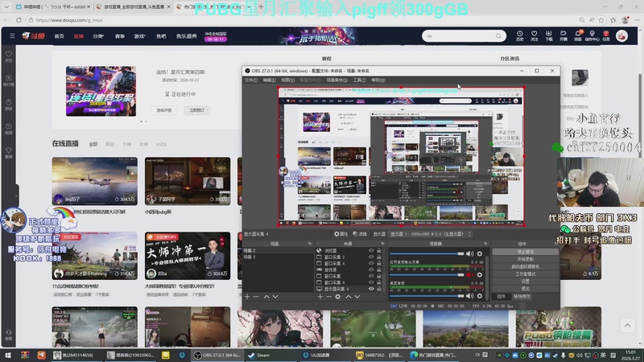Select 场景 3 in the OBS Scenes list
The width and height of the screenshot is (644, 362).
coord(278,257)
